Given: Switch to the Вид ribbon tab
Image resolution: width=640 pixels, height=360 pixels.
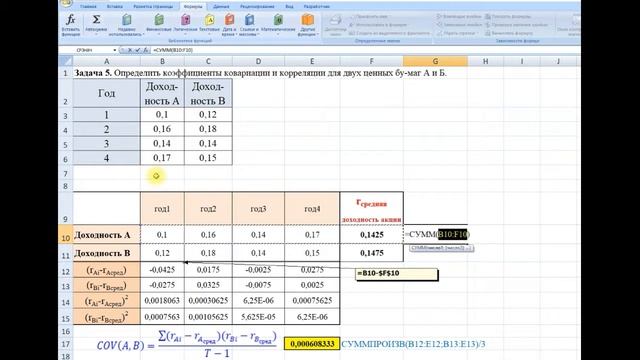Looking at the screenshot, I should (289, 7).
